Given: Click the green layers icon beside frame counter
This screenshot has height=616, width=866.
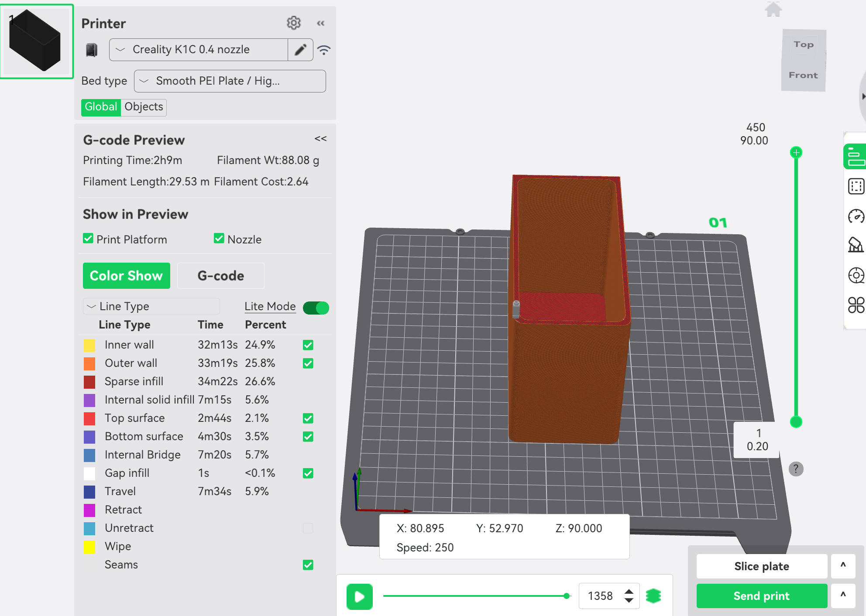Looking at the screenshot, I should (653, 595).
